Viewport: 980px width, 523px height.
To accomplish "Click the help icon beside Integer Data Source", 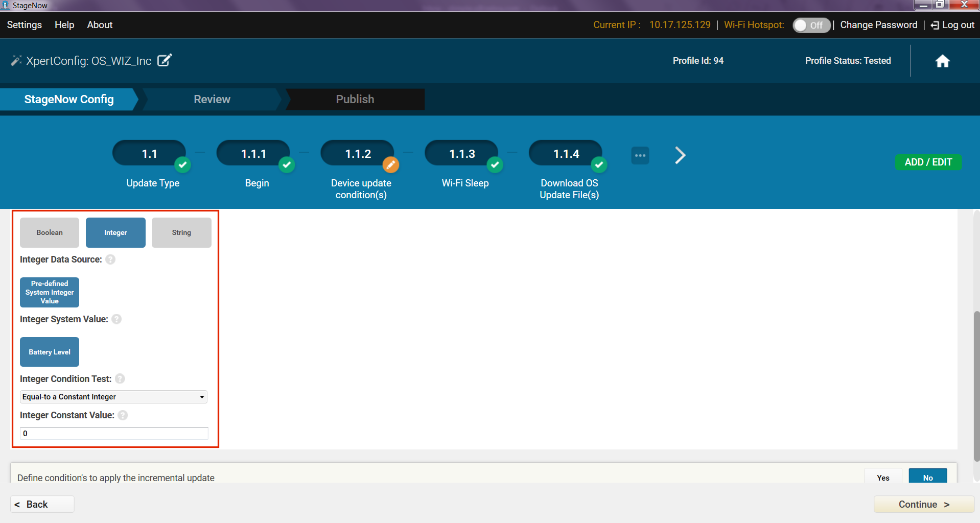I will [110, 259].
